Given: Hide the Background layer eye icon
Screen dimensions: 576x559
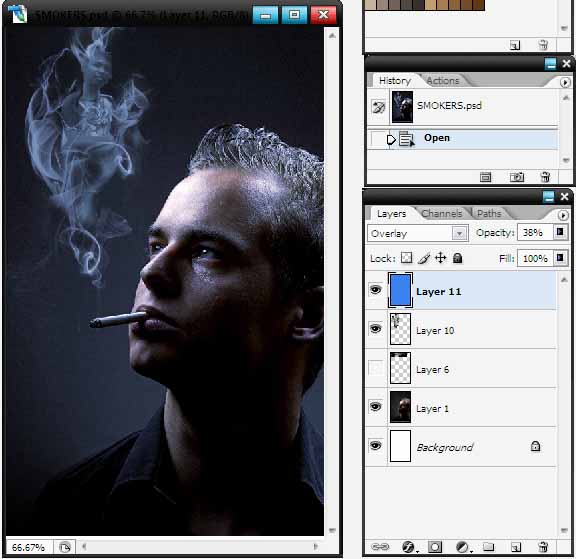Looking at the screenshot, I should tap(375, 446).
